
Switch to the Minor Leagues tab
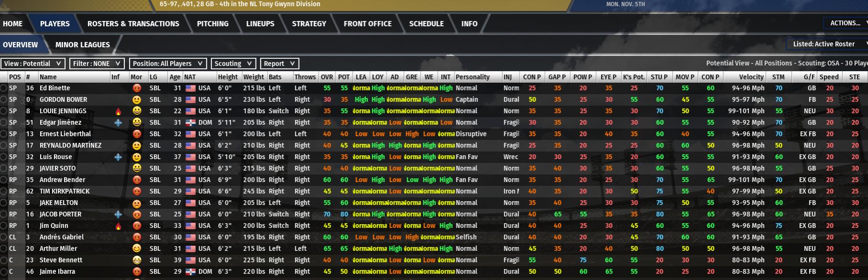click(x=82, y=44)
